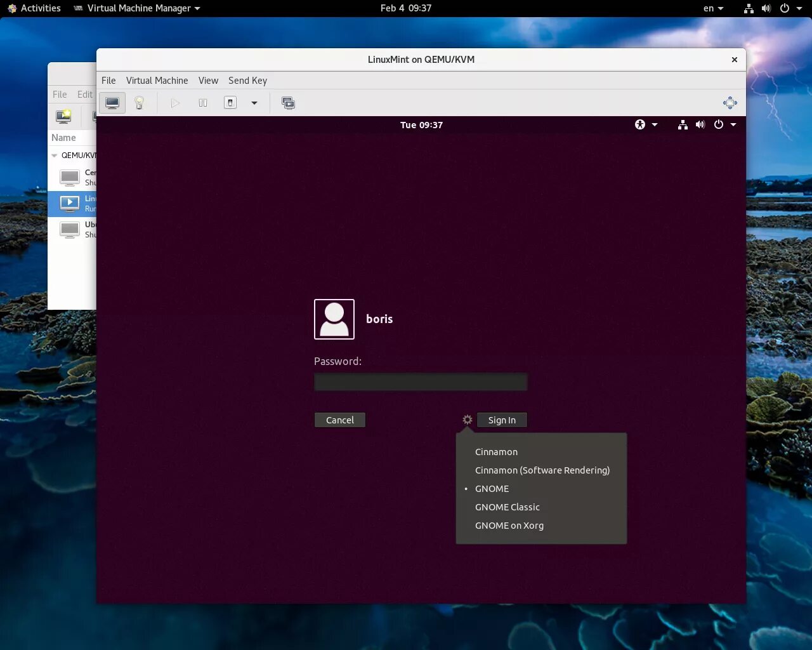
Task: Select the Cinnamon session option
Action: point(496,452)
